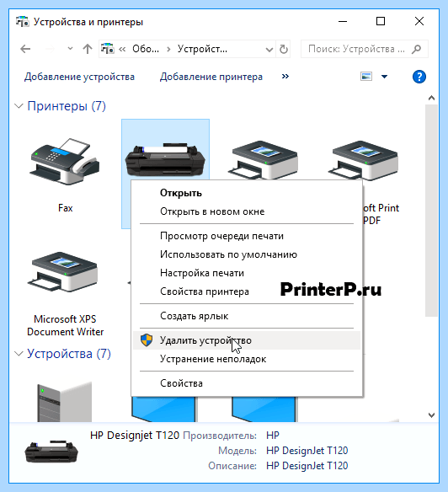Click the Back navigation arrow
Image resolution: width=448 pixels, height=492 pixels.
pyautogui.click(x=25, y=49)
